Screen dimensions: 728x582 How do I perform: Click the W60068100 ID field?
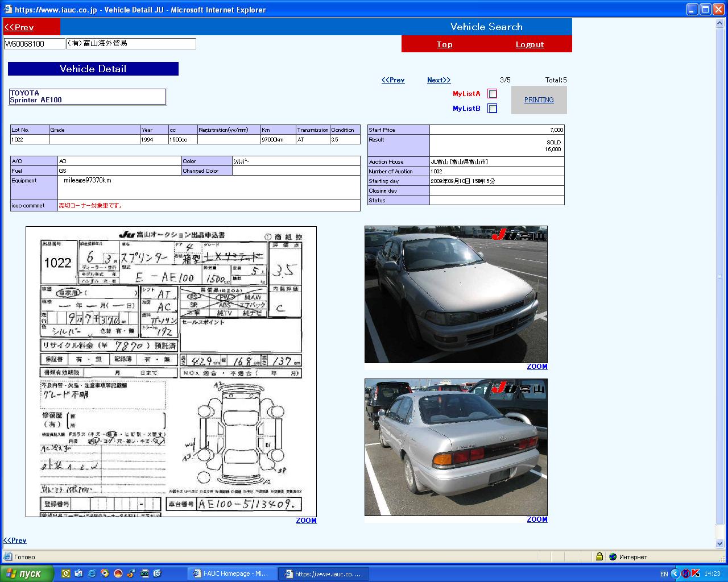point(35,44)
